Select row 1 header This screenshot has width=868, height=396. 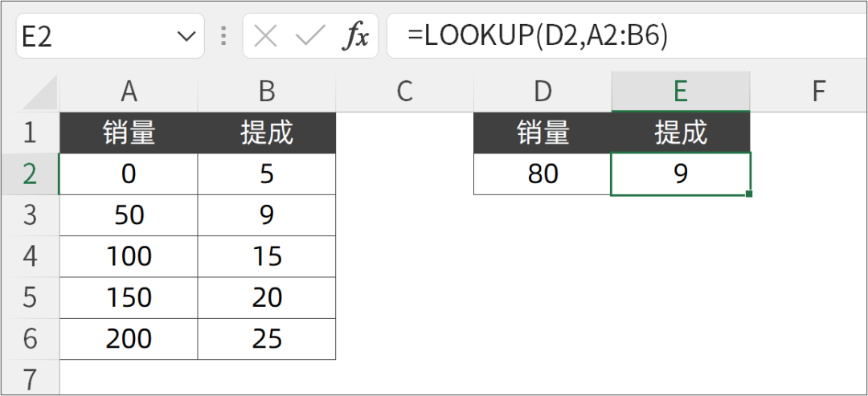[30, 133]
